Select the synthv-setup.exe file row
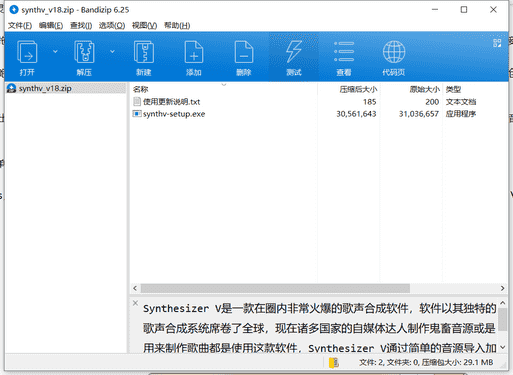 (318, 114)
